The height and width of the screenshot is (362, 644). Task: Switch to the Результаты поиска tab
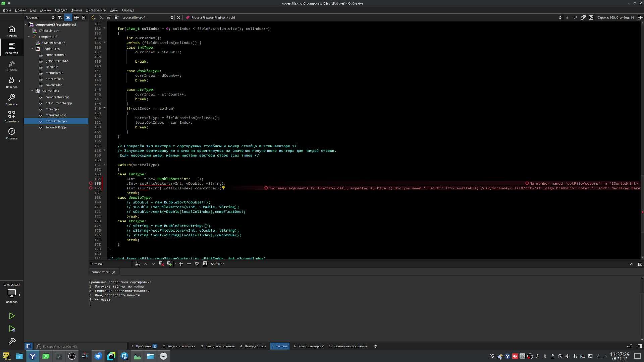coord(179,346)
